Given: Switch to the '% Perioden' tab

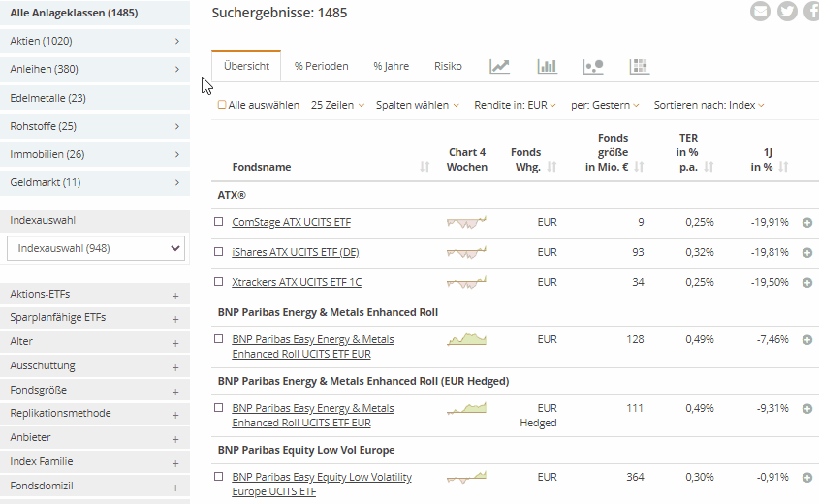Looking at the screenshot, I should pyautogui.click(x=321, y=66).
